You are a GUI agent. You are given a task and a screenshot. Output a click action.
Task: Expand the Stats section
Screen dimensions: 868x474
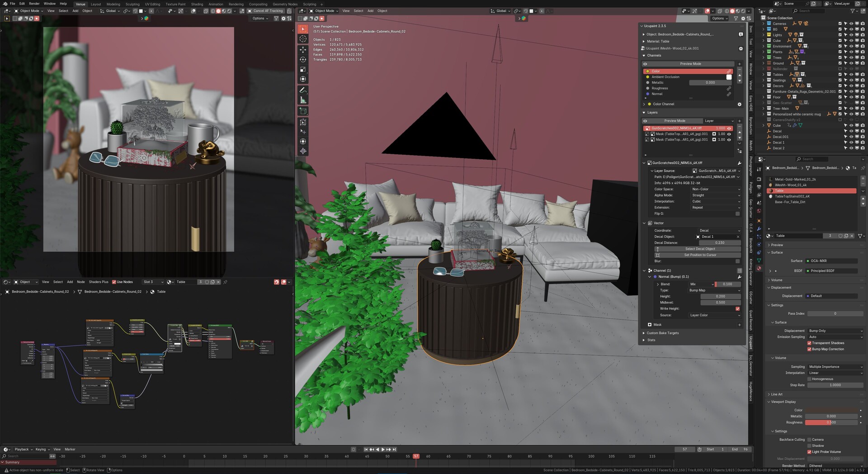[644, 340]
